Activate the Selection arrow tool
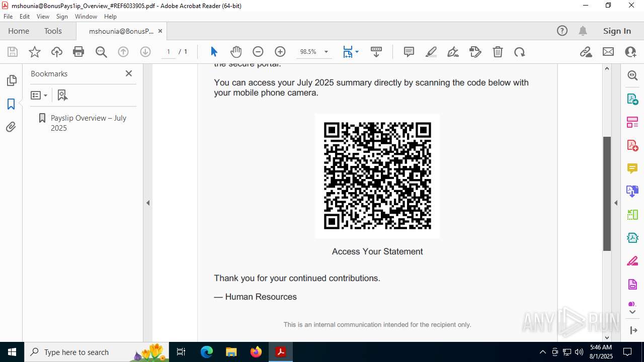 click(x=214, y=52)
